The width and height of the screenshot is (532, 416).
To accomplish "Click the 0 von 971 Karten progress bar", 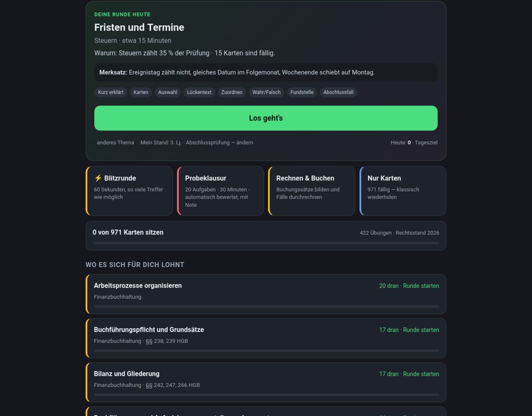I will click(266, 243).
